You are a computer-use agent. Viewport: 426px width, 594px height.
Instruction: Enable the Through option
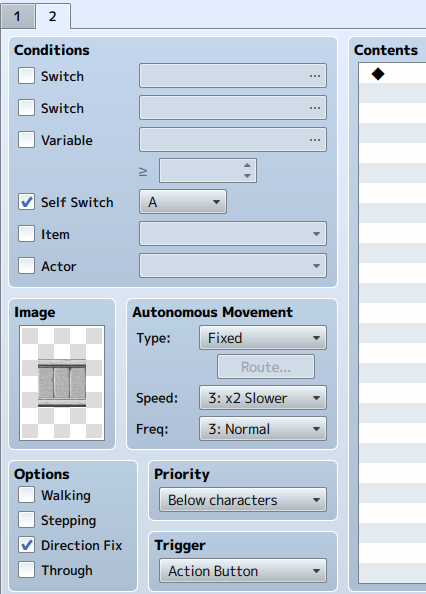click(x=27, y=570)
